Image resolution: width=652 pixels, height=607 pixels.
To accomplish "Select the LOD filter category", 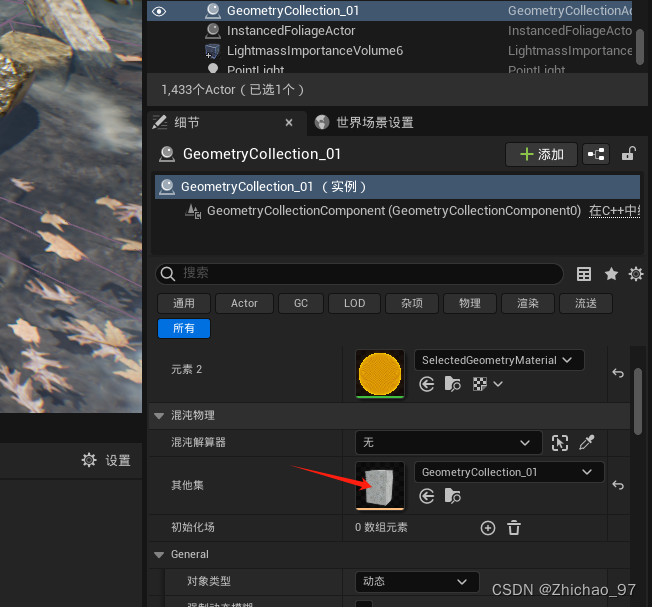I will click(x=354, y=304).
